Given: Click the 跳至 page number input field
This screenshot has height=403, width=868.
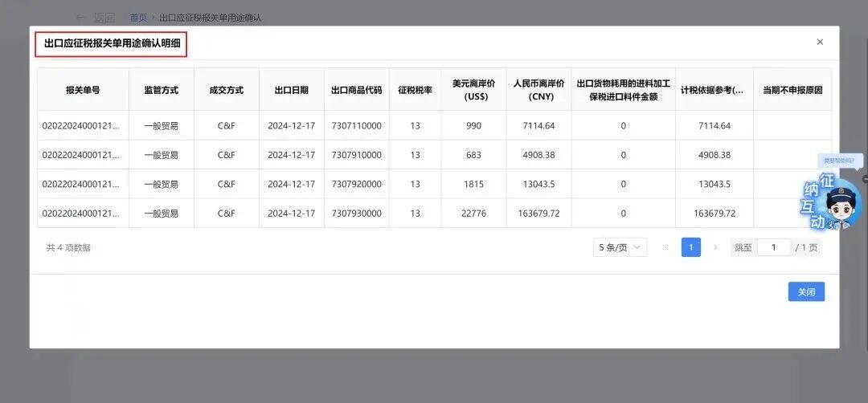Looking at the screenshot, I should (x=774, y=247).
